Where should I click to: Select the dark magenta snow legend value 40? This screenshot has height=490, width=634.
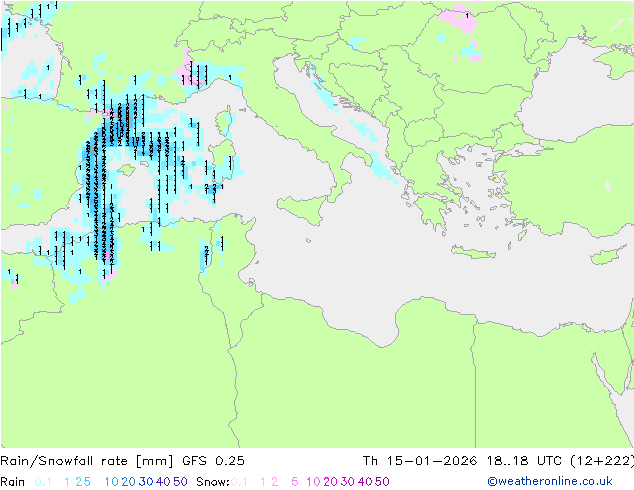[x=365, y=482]
